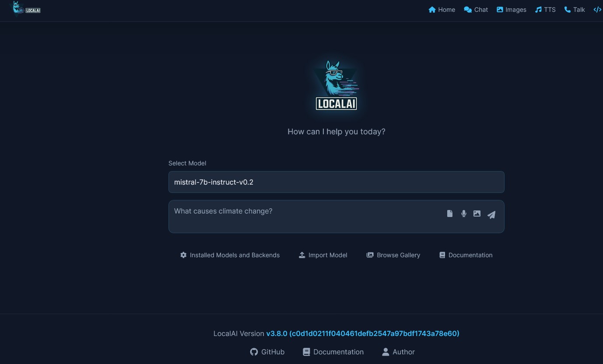Open footer Documentation link
This screenshot has width=603, height=364.
coord(333,352)
